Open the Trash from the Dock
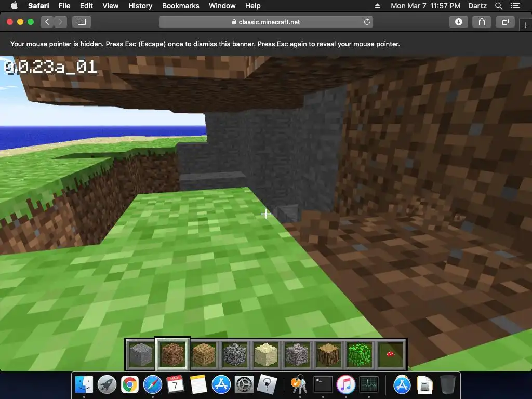 (447, 385)
